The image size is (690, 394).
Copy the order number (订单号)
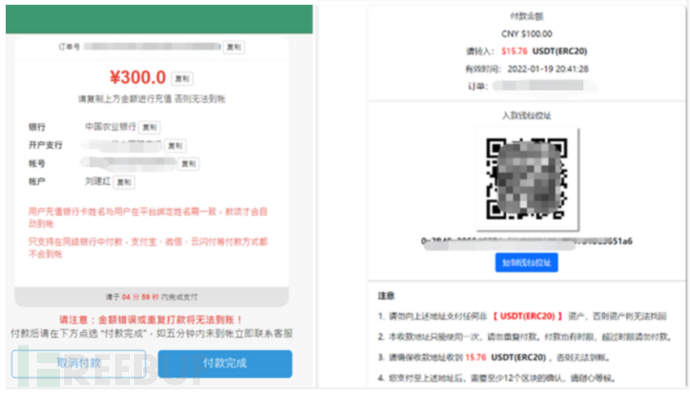pyautogui.click(x=234, y=47)
